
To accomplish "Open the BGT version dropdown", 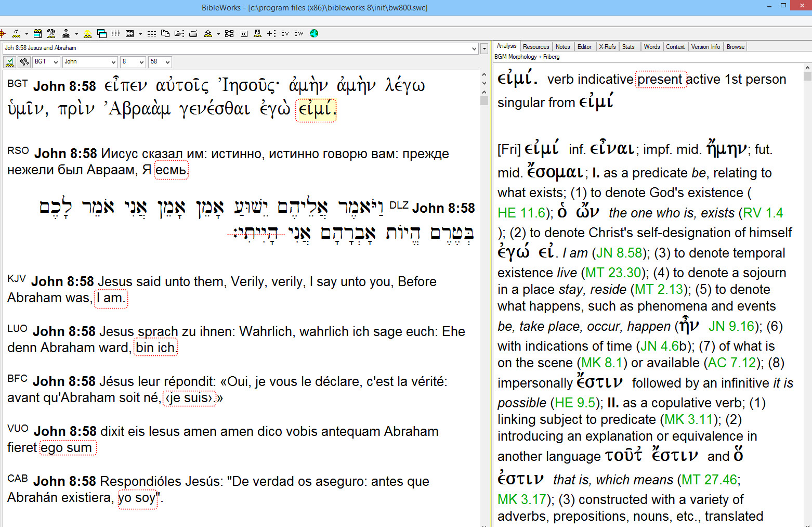I will 56,62.
